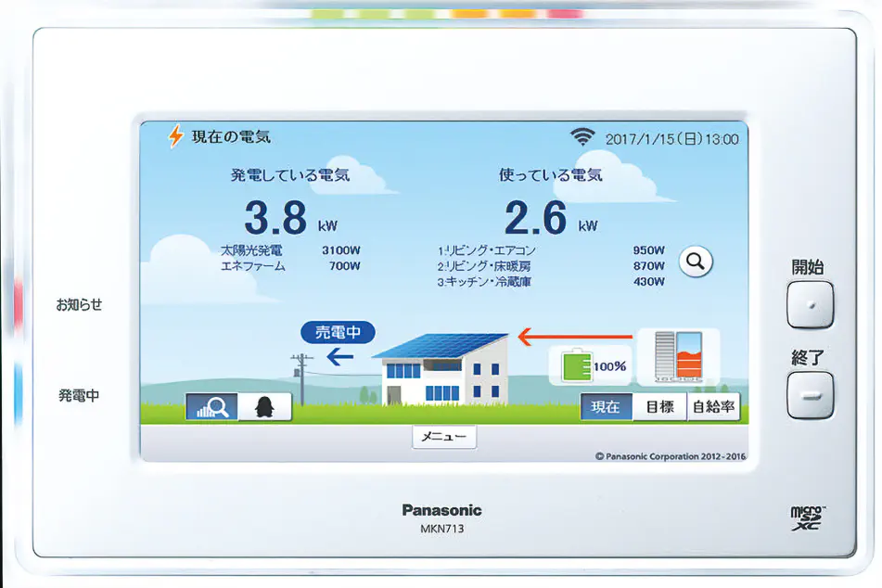Screen dimensions: 882x588
Task: Tap the date 2017/1/15 13:00
Action: [672, 139]
